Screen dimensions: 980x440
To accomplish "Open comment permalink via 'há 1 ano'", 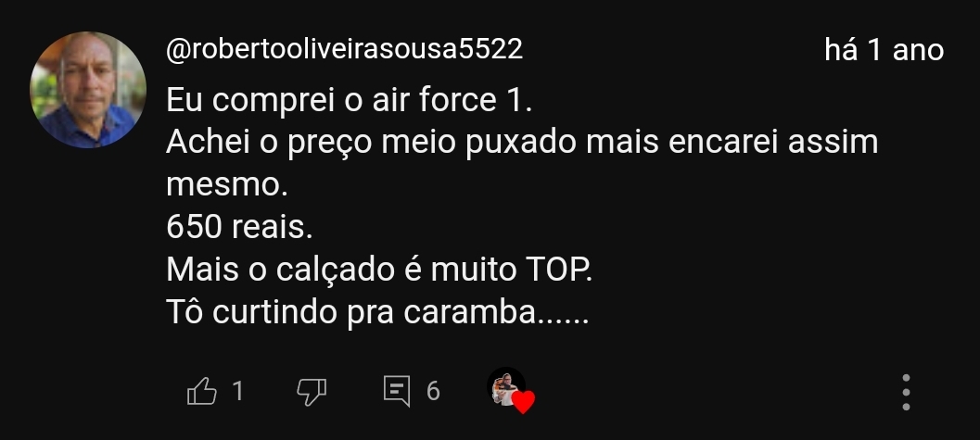I will [884, 49].
